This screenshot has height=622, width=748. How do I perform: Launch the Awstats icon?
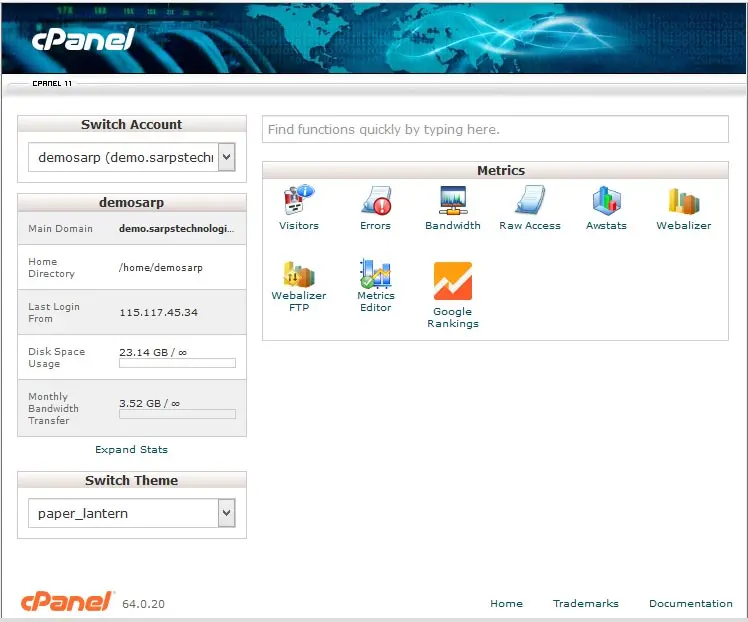606,200
